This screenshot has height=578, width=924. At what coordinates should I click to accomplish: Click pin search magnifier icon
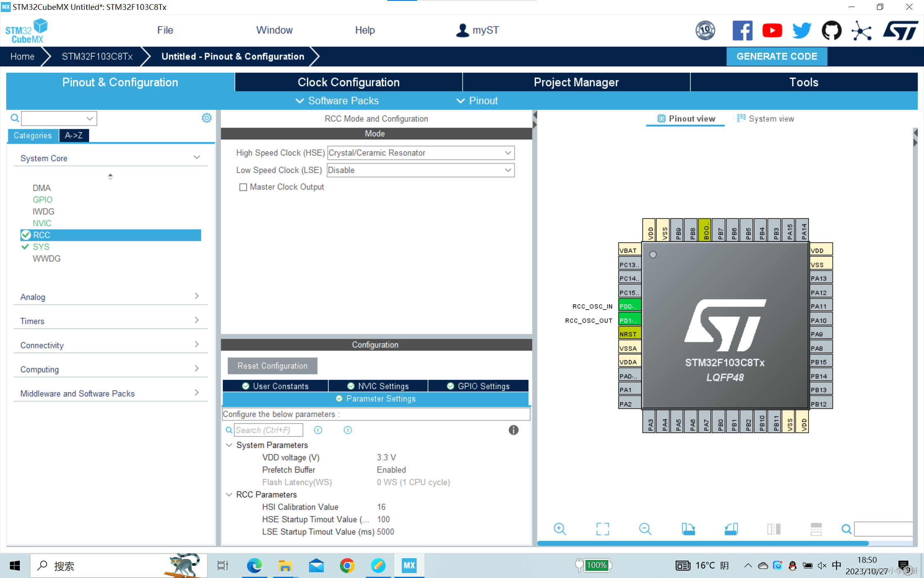coord(846,529)
